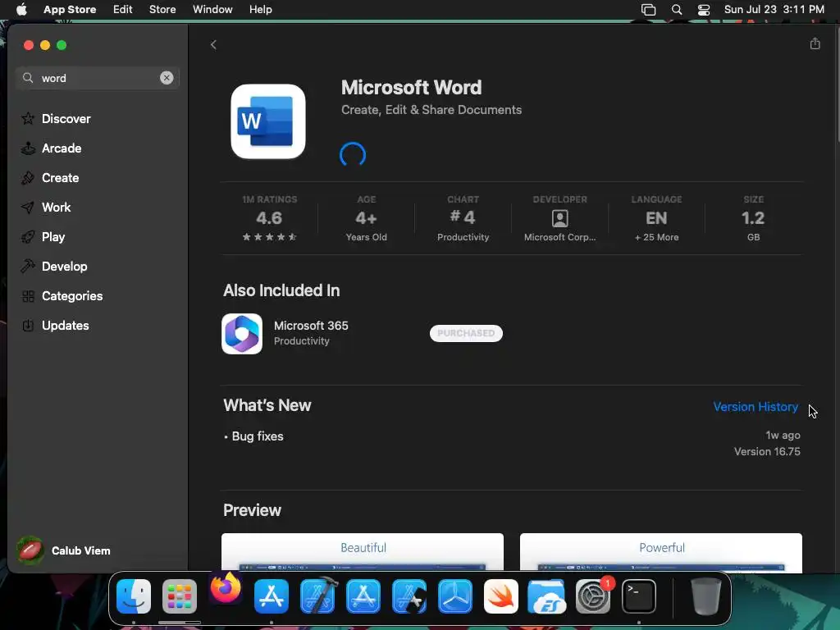
Task: Open the Edit menu
Action: click(x=123, y=10)
